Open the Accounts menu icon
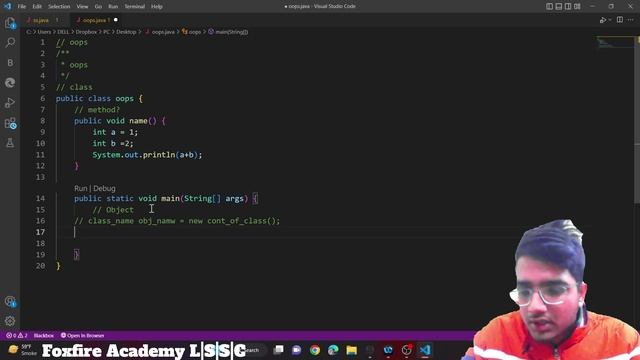The height and width of the screenshot is (360, 640). click(10, 302)
